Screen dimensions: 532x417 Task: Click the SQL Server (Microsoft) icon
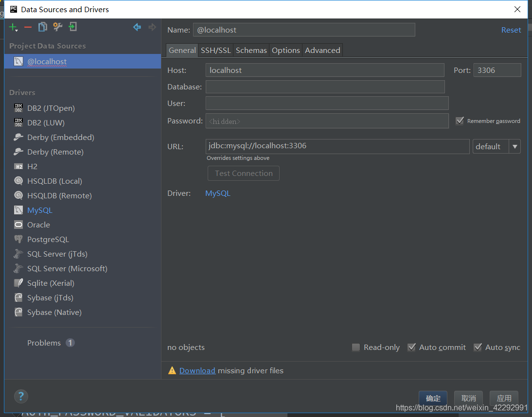[18, 268]
